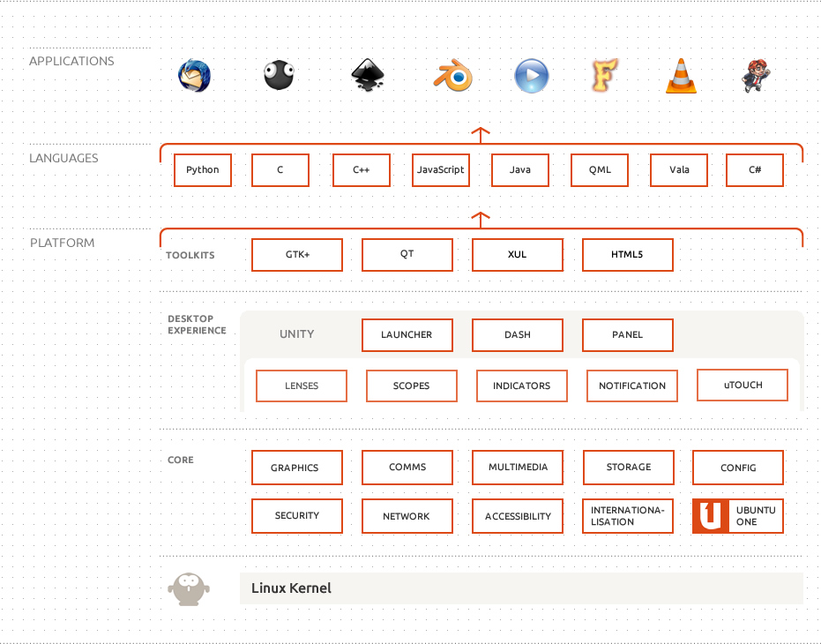
Task: Click the red-haired cartoon character icon
Action: [756, 76]
